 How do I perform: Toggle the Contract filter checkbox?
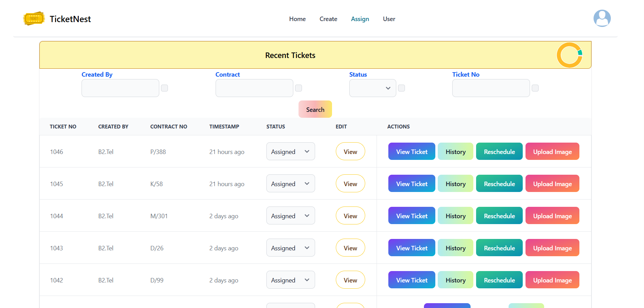(299, 88)
